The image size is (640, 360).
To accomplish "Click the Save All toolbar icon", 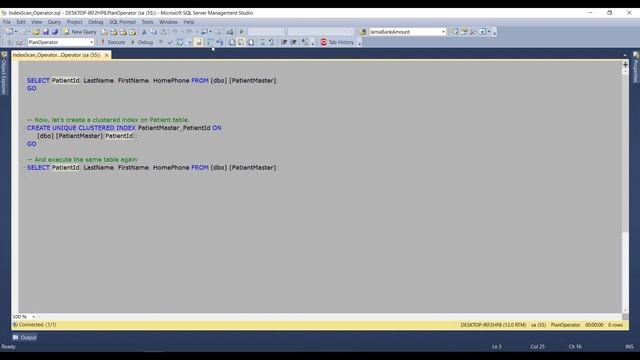I will pos(55,32).
